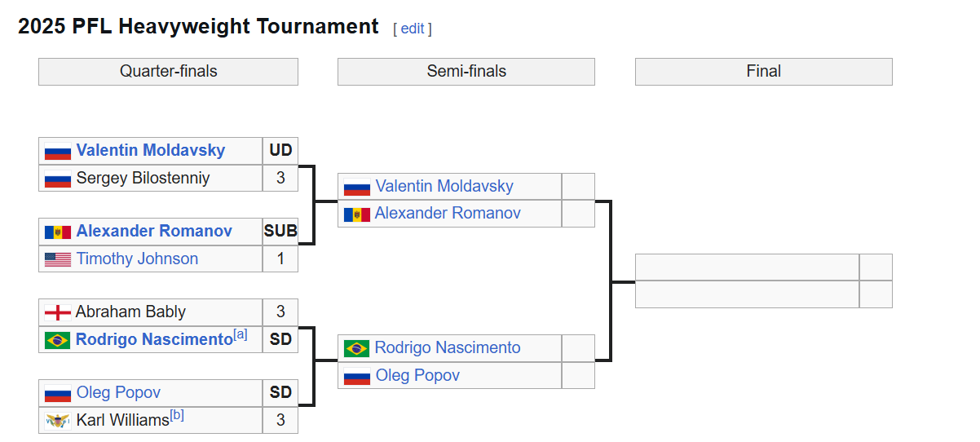Click the Moldovan flag beside Alexander Romanov quarter-final
This screenshot has width=980, height=442.
coord(58,232)
